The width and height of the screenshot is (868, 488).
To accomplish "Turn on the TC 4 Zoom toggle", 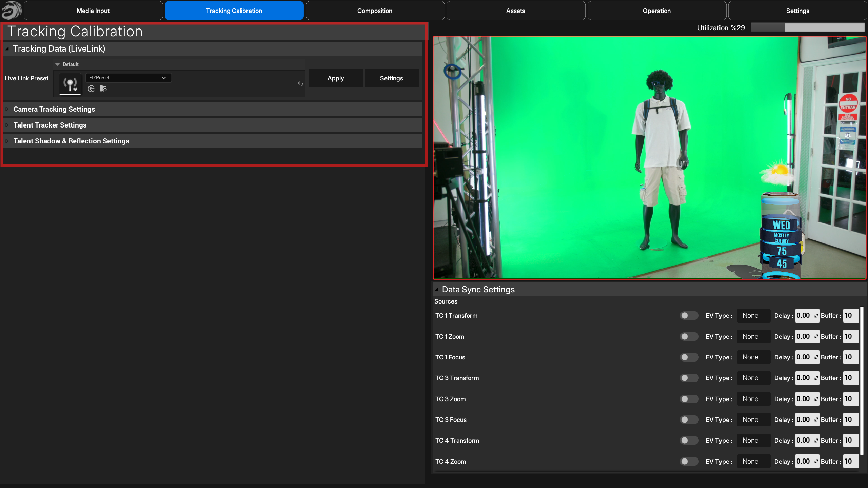I will [689, 462].
